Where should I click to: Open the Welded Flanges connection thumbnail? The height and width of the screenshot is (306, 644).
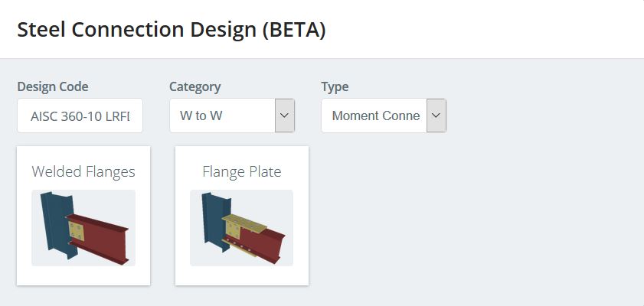[83, 228]
